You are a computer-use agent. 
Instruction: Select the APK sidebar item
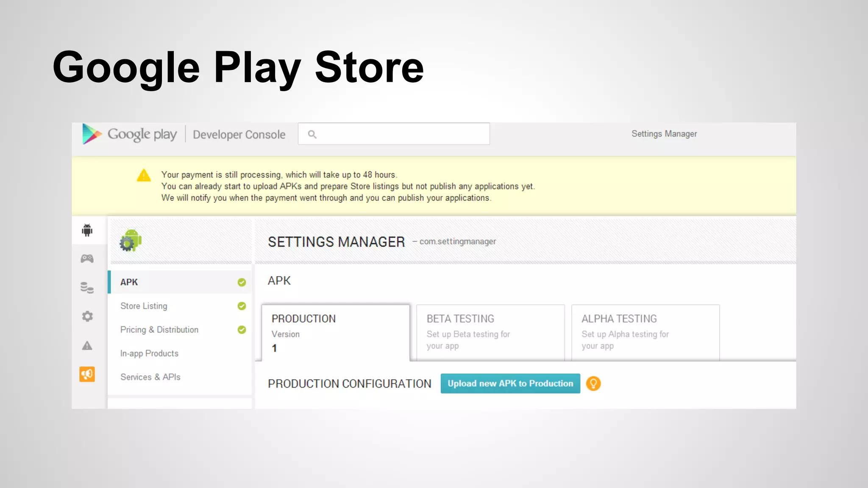coord(180,282)
